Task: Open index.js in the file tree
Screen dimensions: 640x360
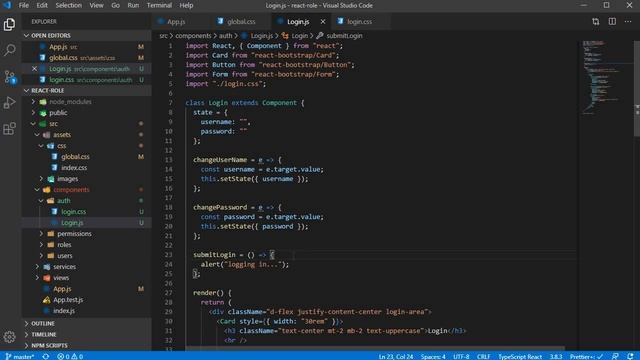Action: coord(87,311)
